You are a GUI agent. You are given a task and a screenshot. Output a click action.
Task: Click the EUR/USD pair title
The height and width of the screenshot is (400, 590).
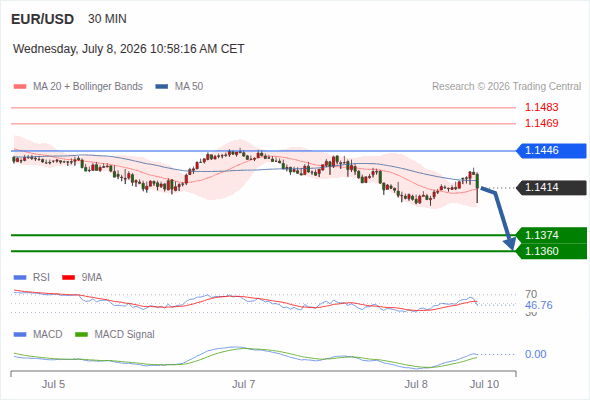point(43,19)
